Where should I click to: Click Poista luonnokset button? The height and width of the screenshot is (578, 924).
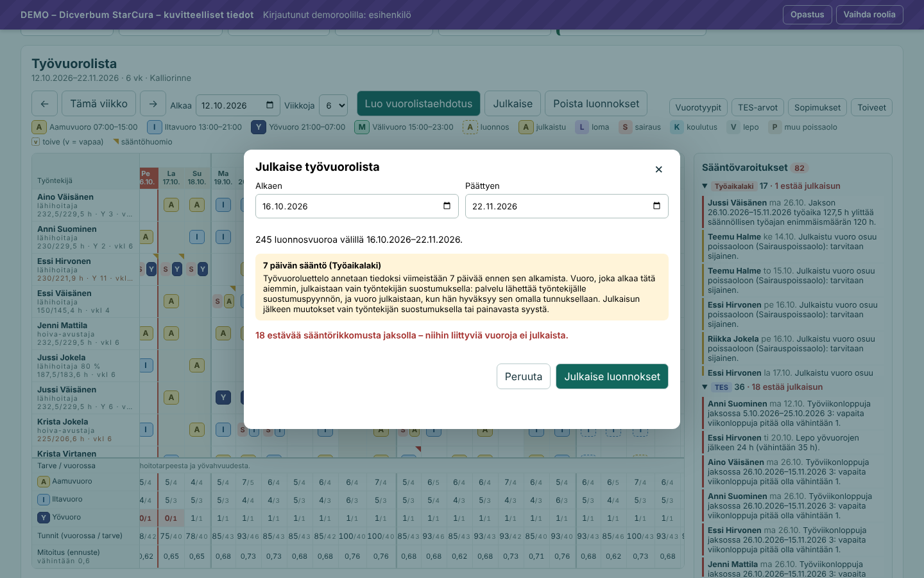point(596,103)
